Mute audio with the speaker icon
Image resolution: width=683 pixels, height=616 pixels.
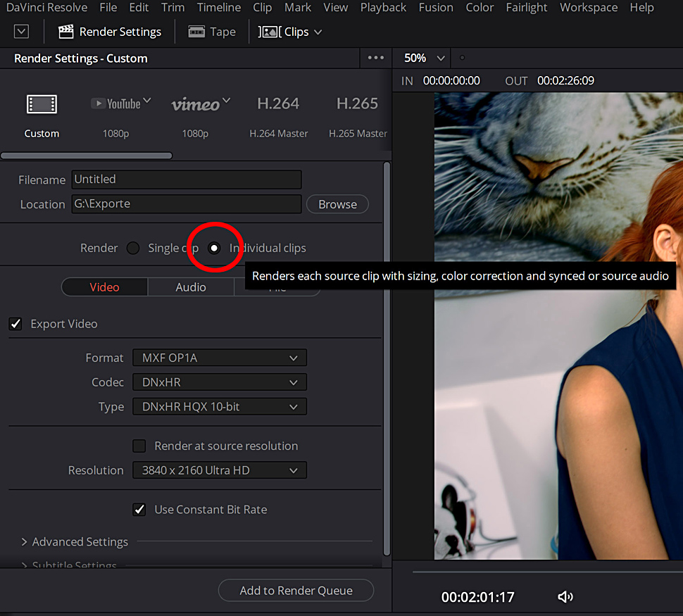565,596
